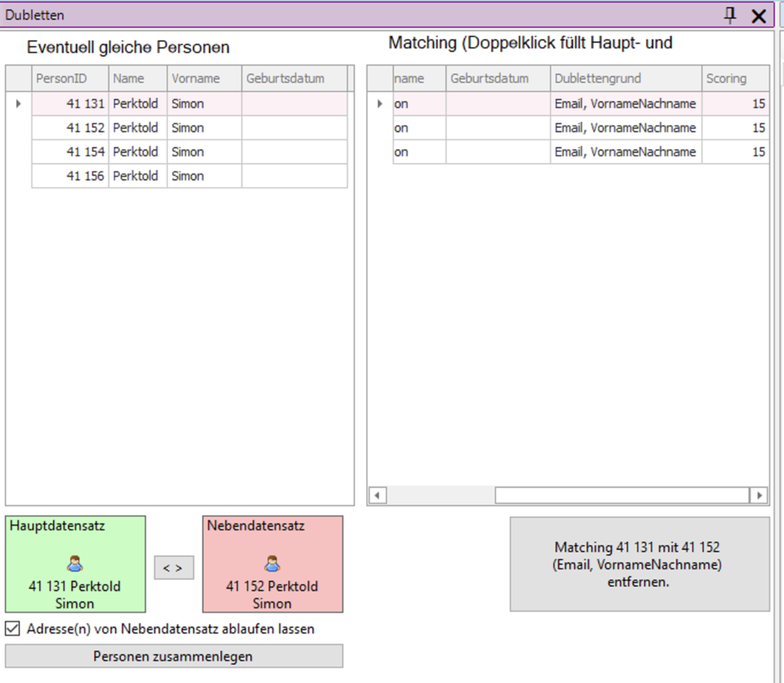The width and height of the screenshot is (784, 683).
Task: Click empty Geburtsdatum cell of row 41 131
Action: [295, 103]
